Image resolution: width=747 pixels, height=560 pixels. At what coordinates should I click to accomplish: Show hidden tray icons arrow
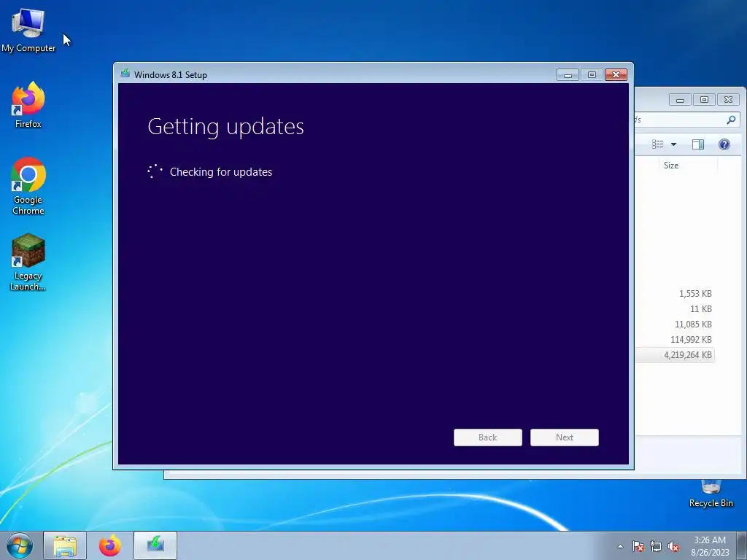(x=620, y=546)
